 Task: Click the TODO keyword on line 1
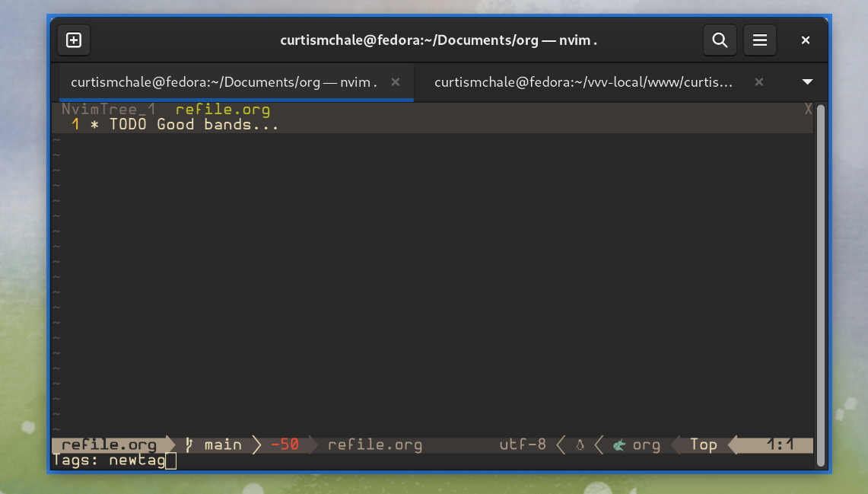click(x=128, y=125)
